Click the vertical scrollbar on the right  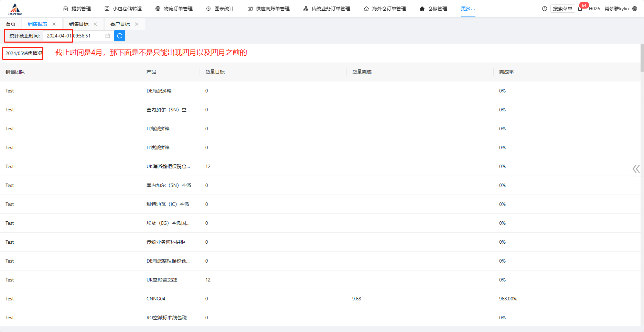click(642, 58)
